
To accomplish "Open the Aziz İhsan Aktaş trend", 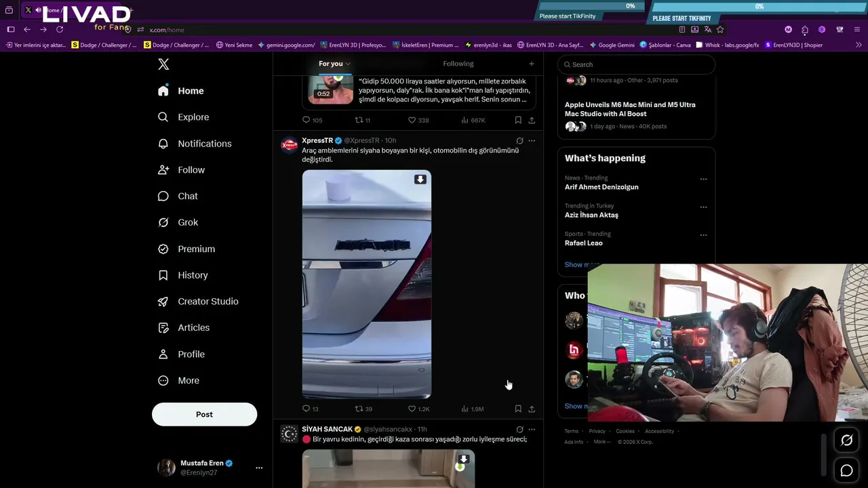I will pyautogui.click(x=591, y=215).
